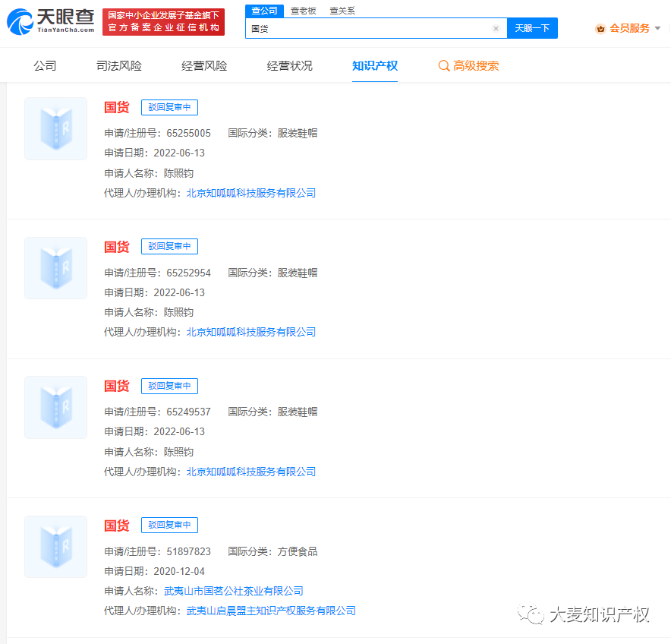Open agent 北京知呱呱科技服务有限公司 for entry 65255005
The width and height of the screenshot is (671, 644).
point(251,193)
